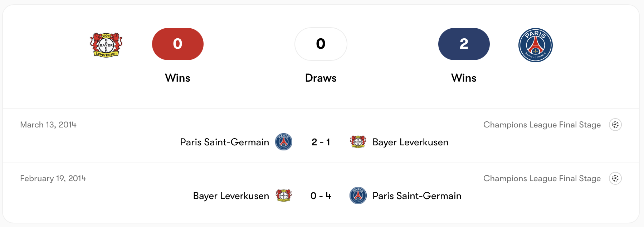The width and height of the screenshot is (644, 227).
Task: Click the large Bayer Leverkusen crest at top
Action: tap(106, 45)
